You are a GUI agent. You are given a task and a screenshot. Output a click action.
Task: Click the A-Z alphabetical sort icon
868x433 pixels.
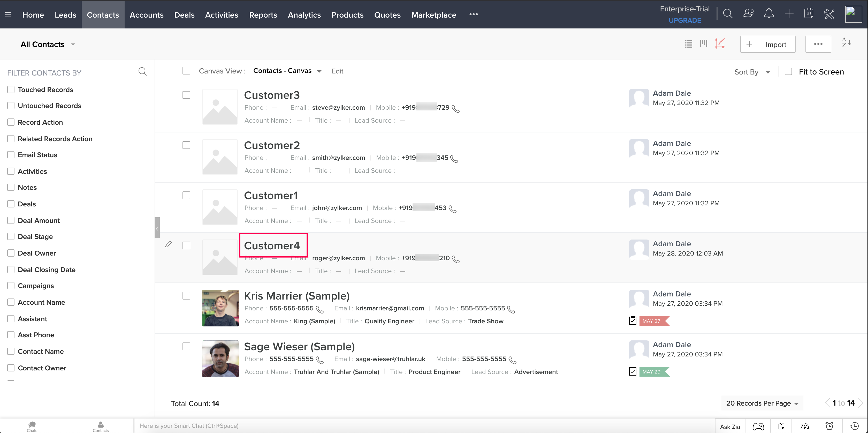846,43
